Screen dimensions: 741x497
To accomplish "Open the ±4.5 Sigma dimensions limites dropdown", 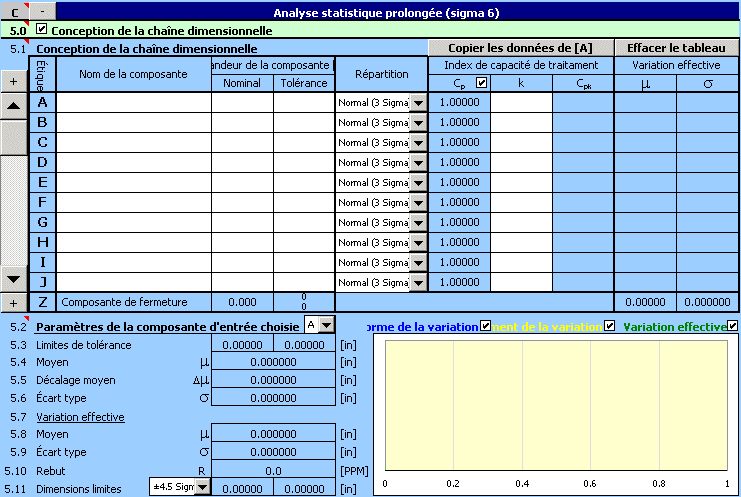I will pos(202,487).
